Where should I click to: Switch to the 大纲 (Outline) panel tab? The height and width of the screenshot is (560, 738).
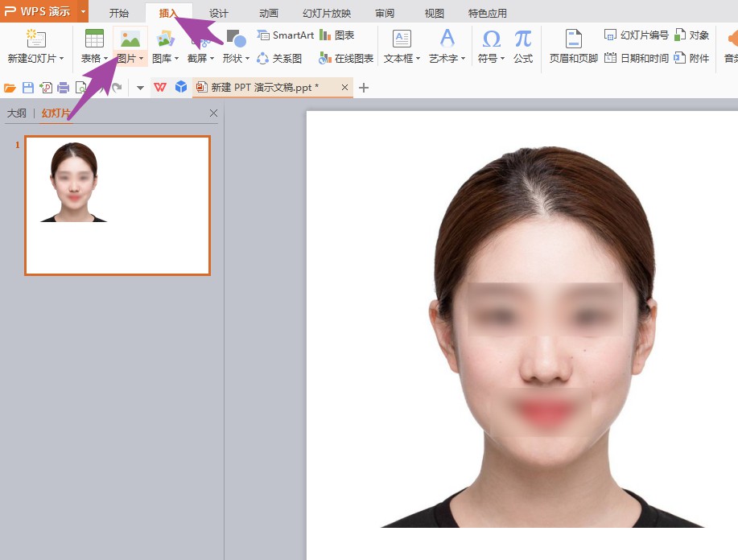point(17,113)
